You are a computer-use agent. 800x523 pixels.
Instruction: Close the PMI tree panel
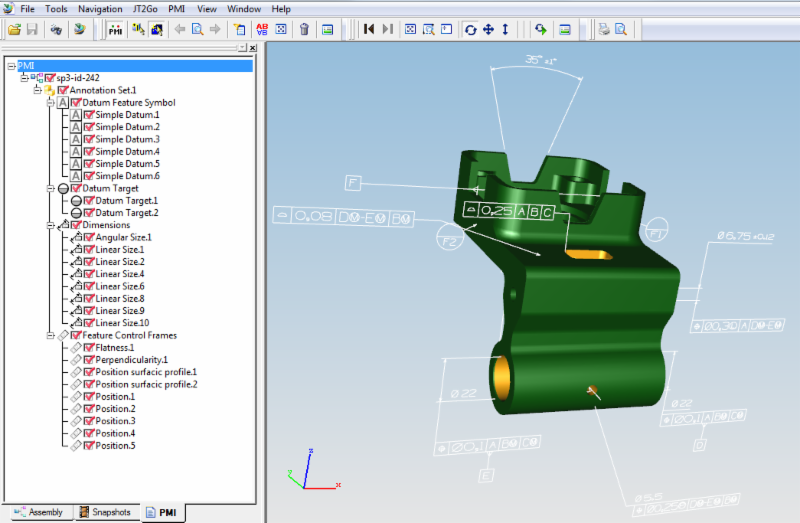point(252,47)
